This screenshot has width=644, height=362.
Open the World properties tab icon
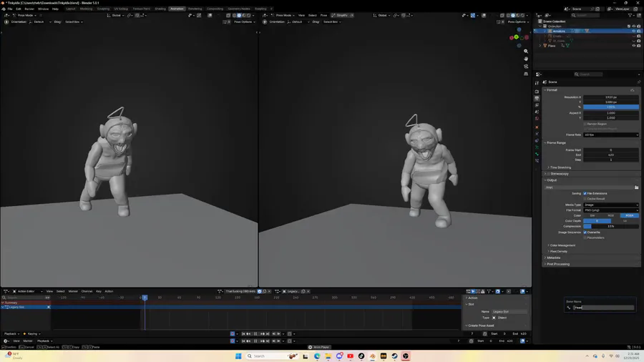537,119
